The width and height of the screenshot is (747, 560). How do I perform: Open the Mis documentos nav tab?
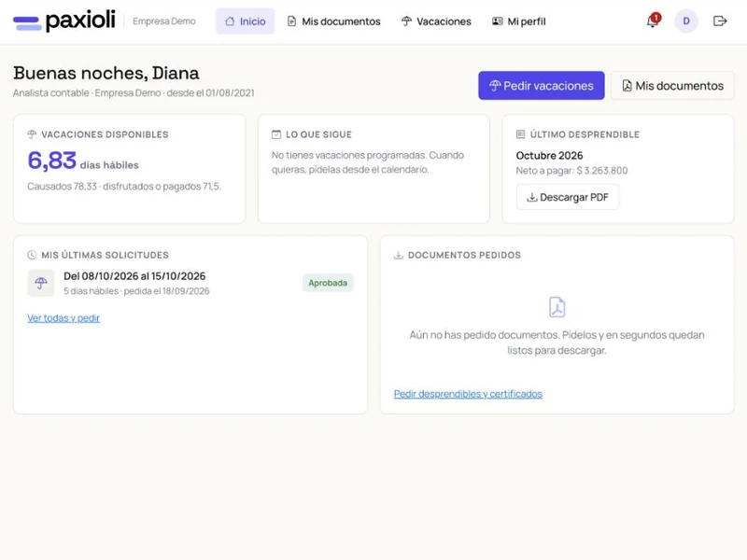coord(333,21)
